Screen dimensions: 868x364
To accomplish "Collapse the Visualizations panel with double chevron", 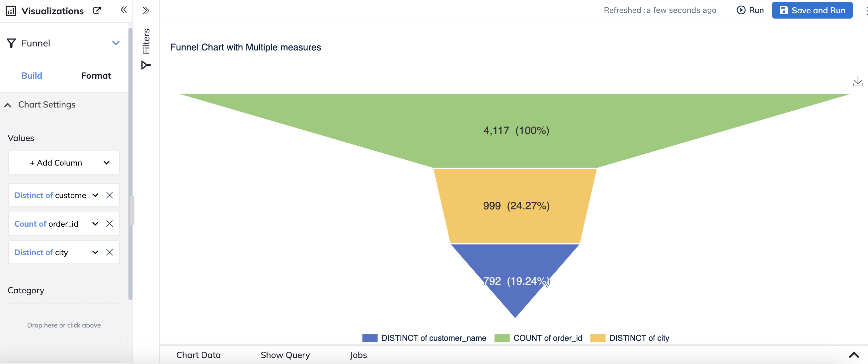I will [124, 10].
